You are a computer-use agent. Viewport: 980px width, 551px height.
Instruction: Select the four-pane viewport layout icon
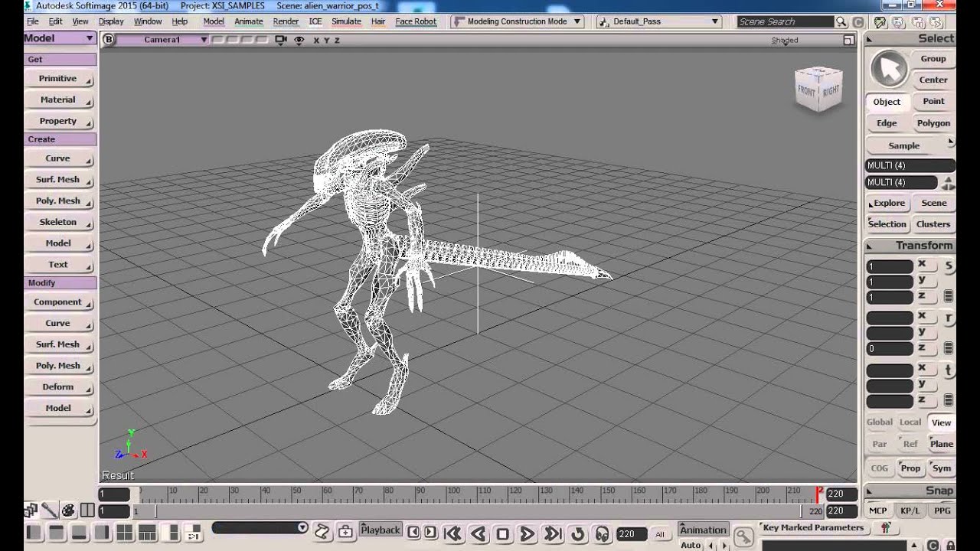[124, 533]
